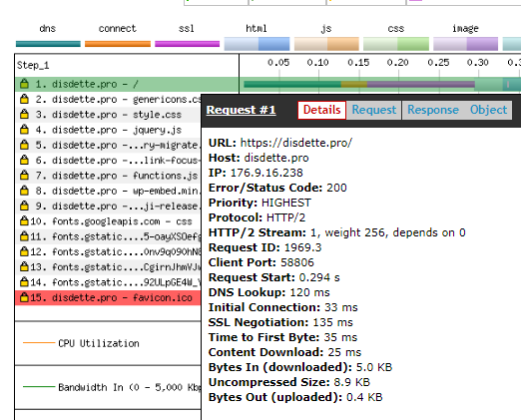Click the 0.30 timeline tick label
Image resolution: width=521 pixels, height=420 pixels.
click(477, 63)
